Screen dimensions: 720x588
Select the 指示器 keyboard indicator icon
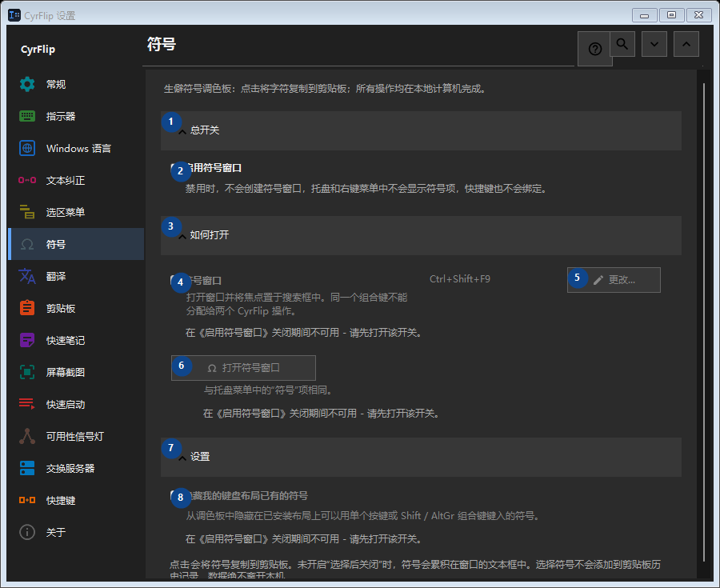[x=27, y=117]
